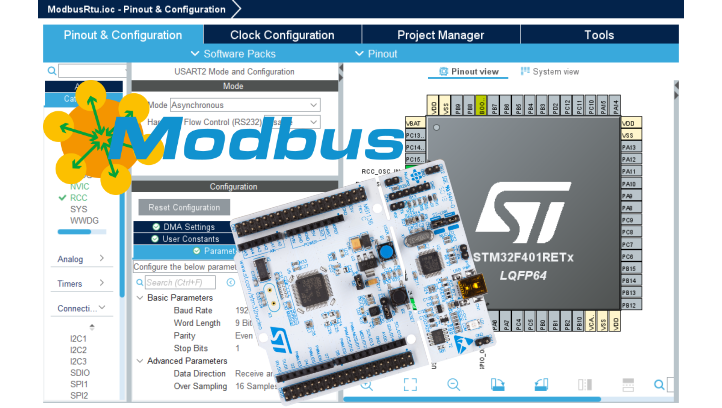Screen dimensions: 722x408
Task: Select the PC13 pin
Action: [415, 135]
